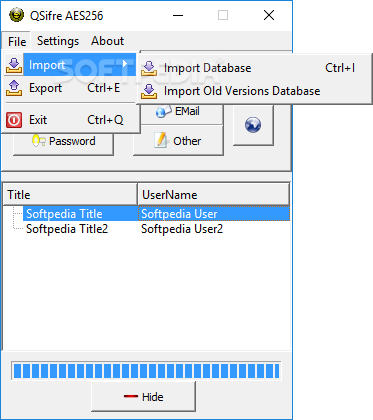The image size is (373, 420).
Task: Click the Import Database download icon
Action: point(149,68)
